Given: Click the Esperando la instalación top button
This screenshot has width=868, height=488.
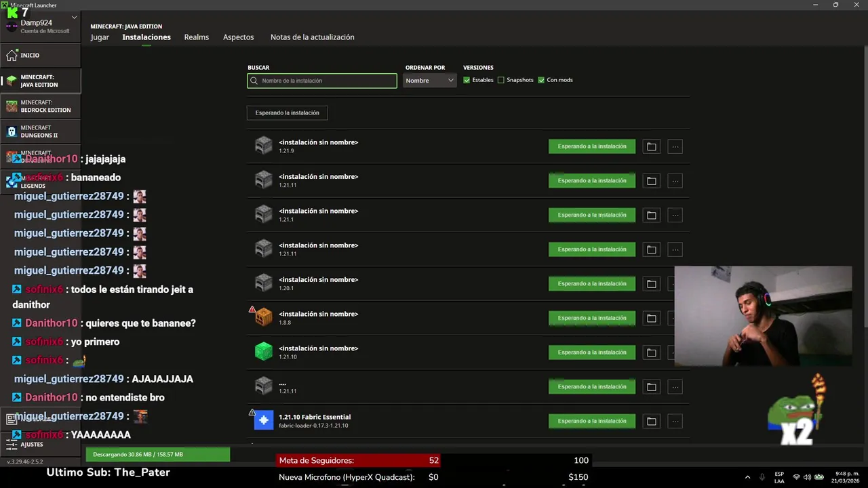Looking at the screenshot, I should tap(288, 113).
